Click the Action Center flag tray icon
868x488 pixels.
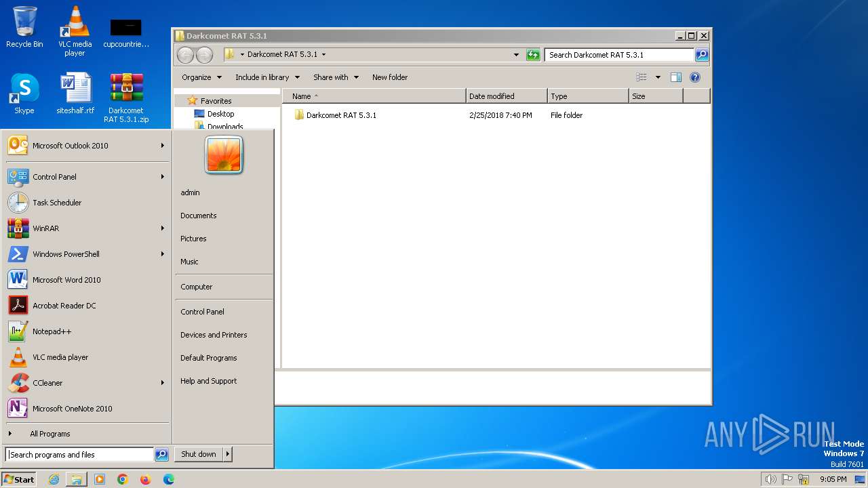(788, 479)
